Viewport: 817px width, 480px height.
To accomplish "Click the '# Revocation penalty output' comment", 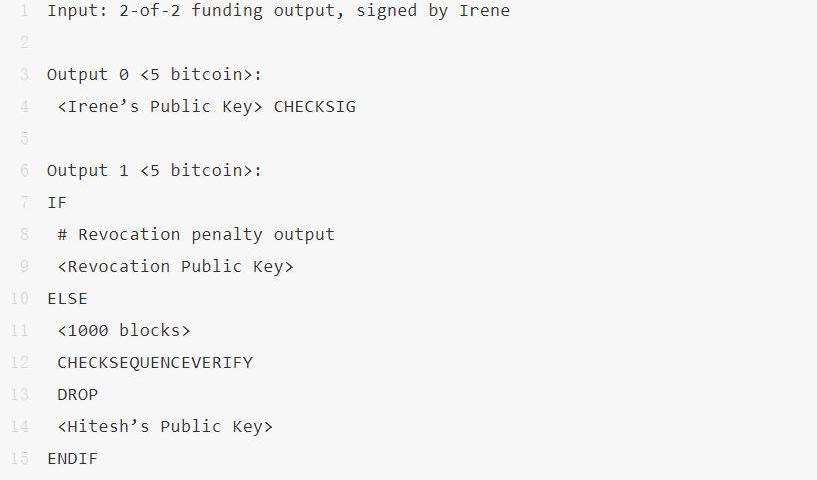I will pos(196,235).
